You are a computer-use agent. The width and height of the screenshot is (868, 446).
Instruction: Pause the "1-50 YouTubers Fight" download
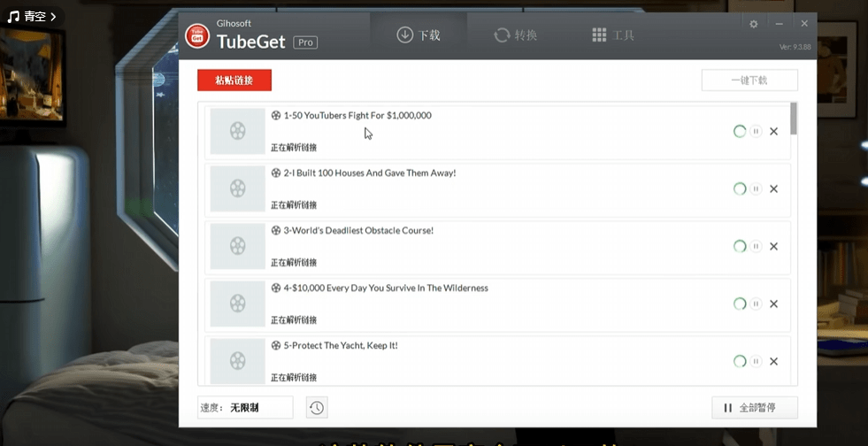757,131
